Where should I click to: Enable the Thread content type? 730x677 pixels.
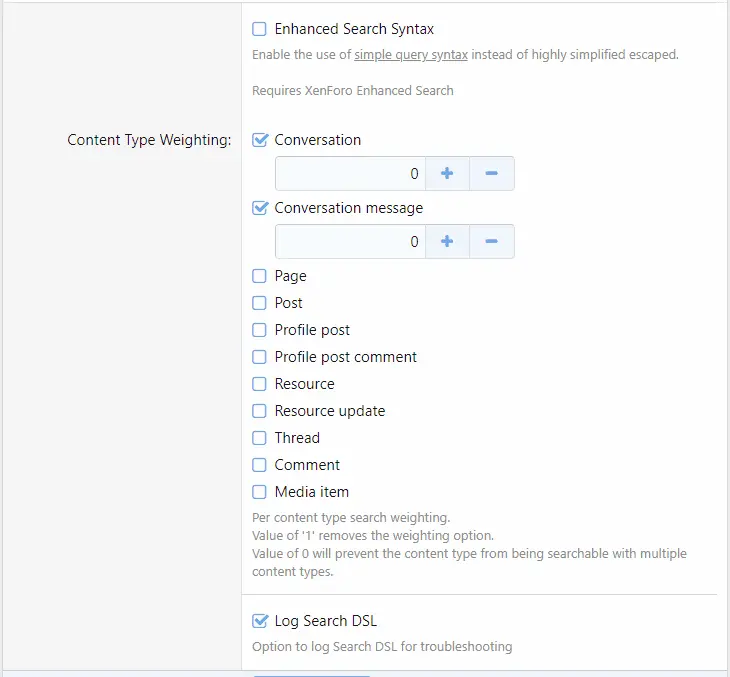tap(260, 438)
